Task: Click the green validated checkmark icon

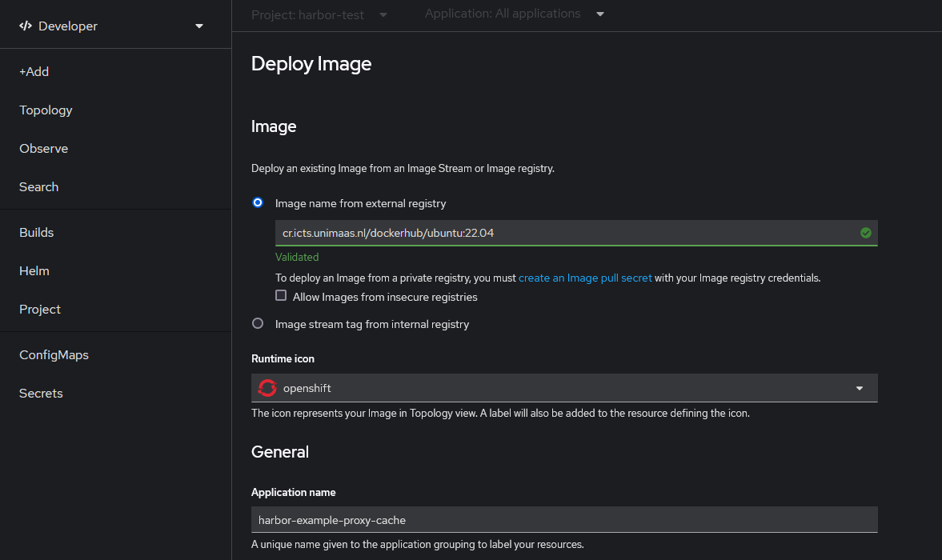Action: [866, 233]
